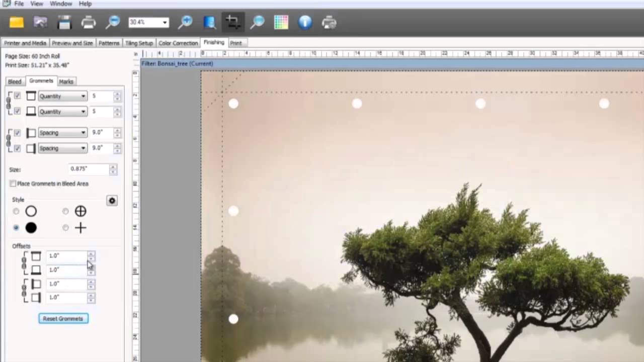
Task: Uncheck the top edge grommets checkbox
Action: click(x=18, y=96)
